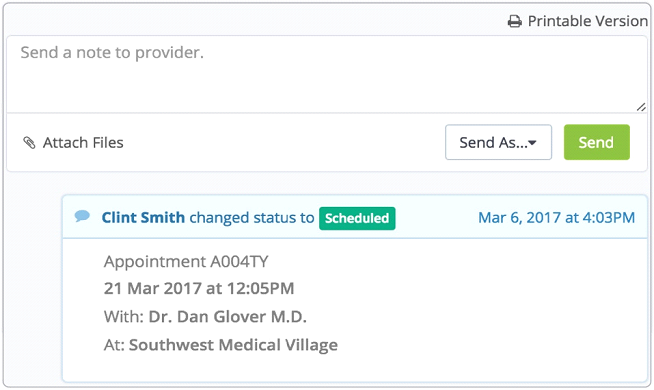Click the green Scheduled status badge
The width and height of the screenshot is (654, 390).
(357, 218)
